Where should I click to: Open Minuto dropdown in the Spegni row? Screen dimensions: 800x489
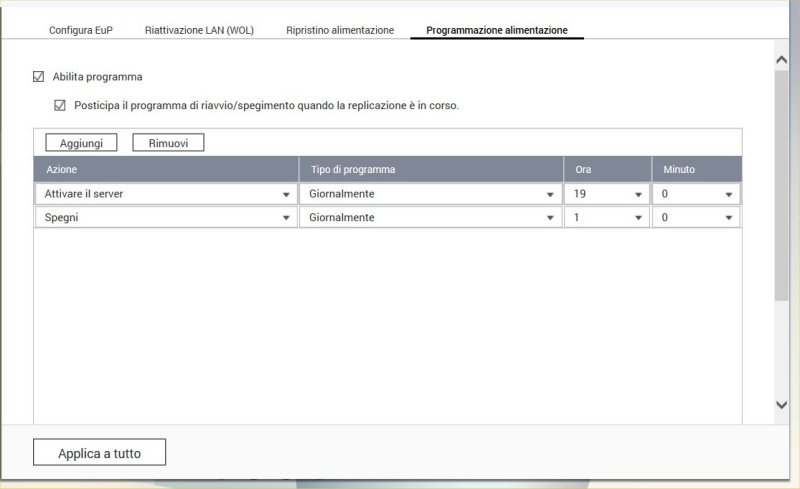696,217
